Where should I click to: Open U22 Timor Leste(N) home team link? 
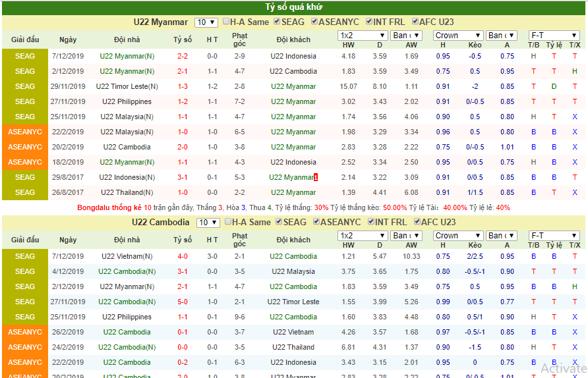point(127,86)
